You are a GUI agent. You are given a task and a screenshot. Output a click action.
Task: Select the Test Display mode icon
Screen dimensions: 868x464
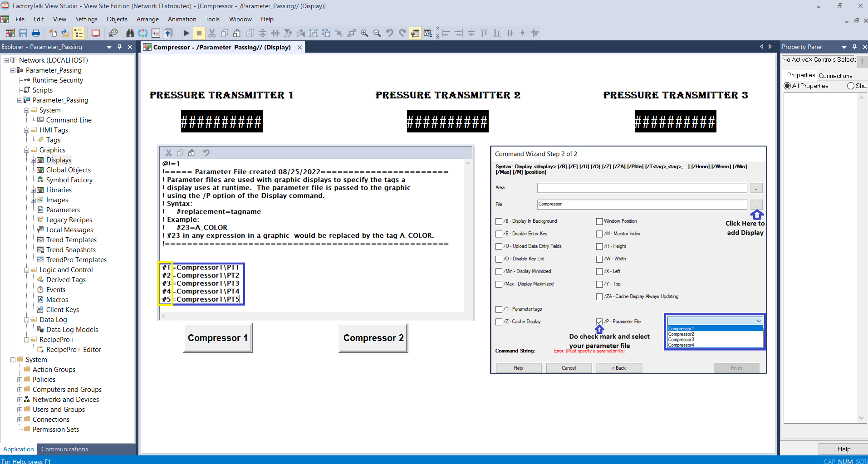tap(186, 33)
